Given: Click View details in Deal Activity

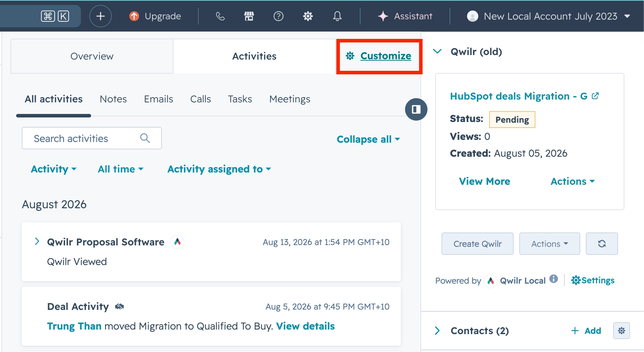Looking at the screenshot, I should pyautogui.click(x=305, y=326).
